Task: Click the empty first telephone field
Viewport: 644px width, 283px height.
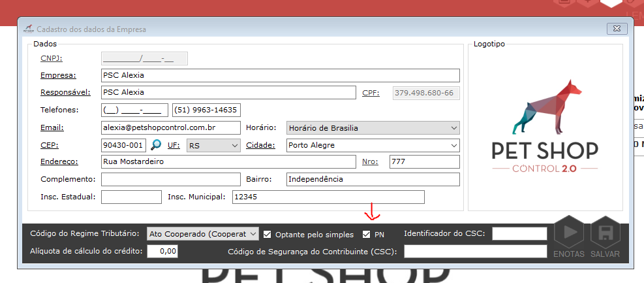Action: 134,110
